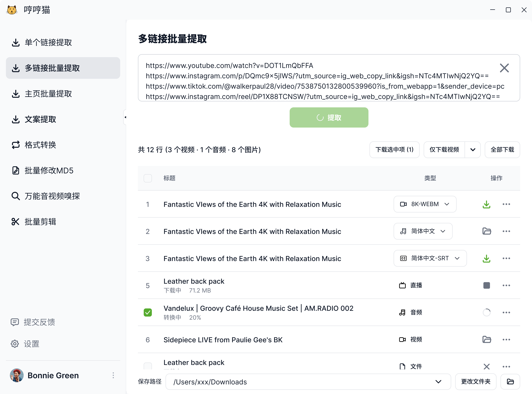
Task: Open the 批量修改MD5 tool
Action: pyautogui.click(x=49, y=170)
